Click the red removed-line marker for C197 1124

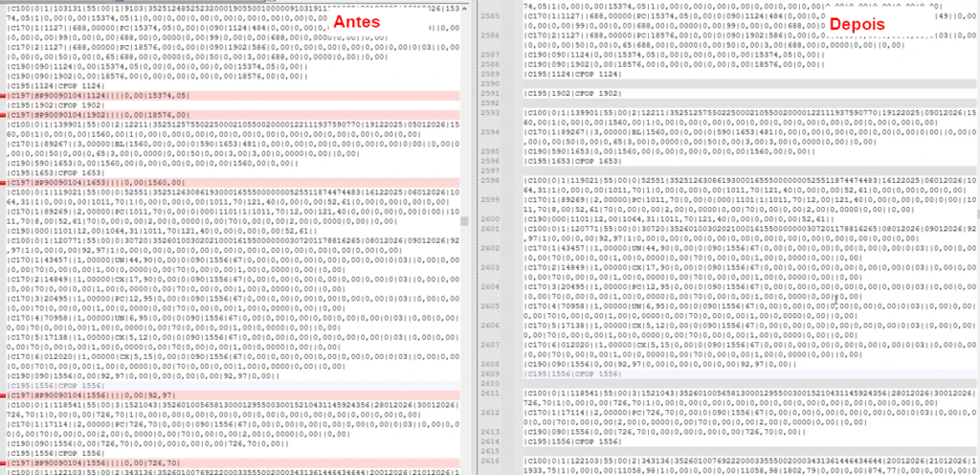tap(4, 97)
